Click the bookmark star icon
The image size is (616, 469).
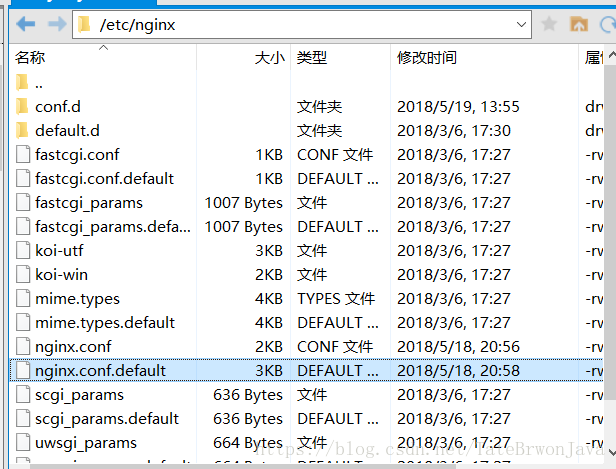pyautogui.click(x=549, y=24)
